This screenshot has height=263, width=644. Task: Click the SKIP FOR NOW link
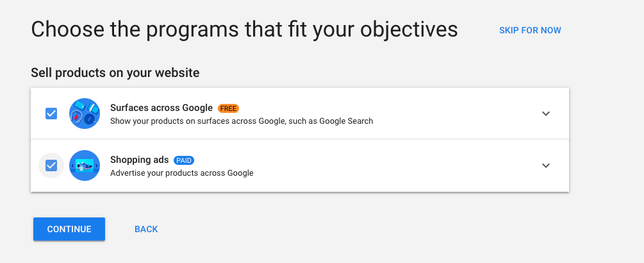[x=530, y=30]
